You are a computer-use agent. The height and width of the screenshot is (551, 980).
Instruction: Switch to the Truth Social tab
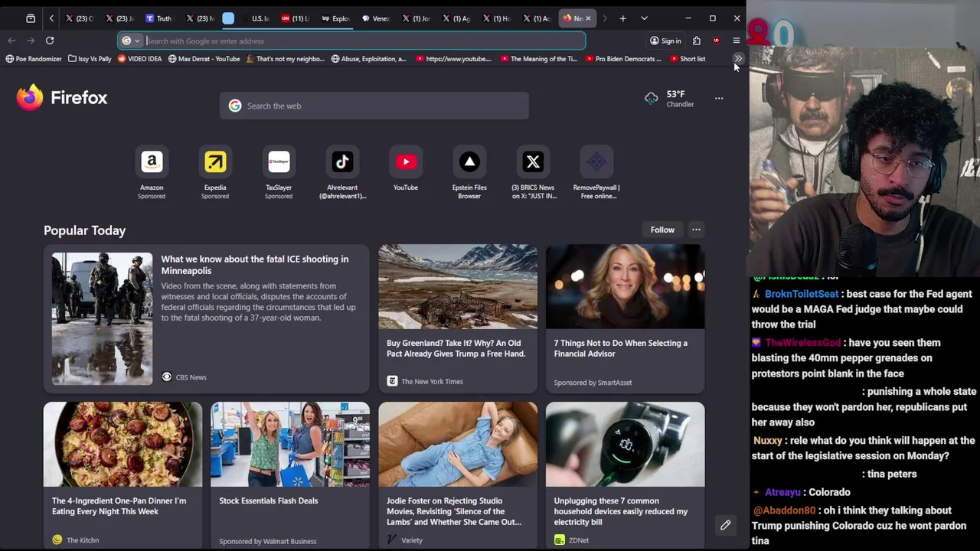click(x=158, y=18)
